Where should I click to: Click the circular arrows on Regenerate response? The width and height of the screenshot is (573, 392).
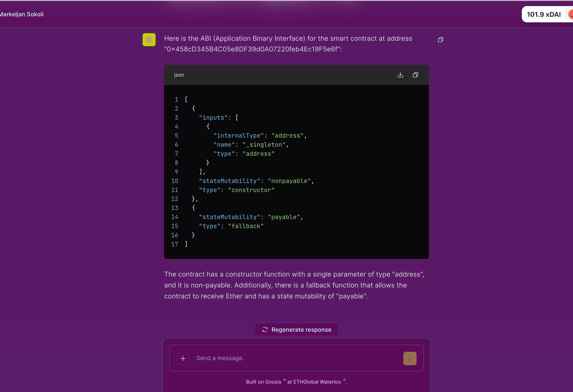click(x=265, y=330)
